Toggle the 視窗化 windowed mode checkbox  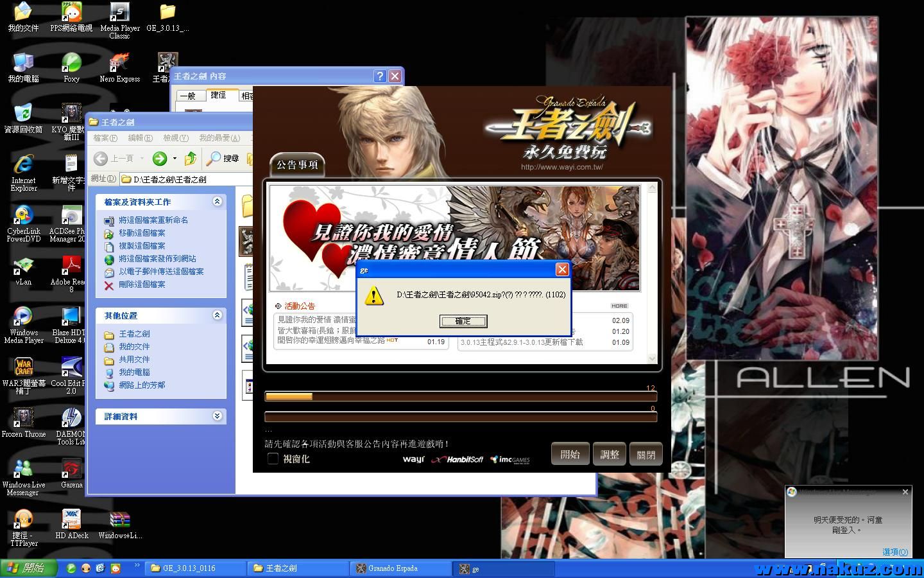tap(273, 459)
